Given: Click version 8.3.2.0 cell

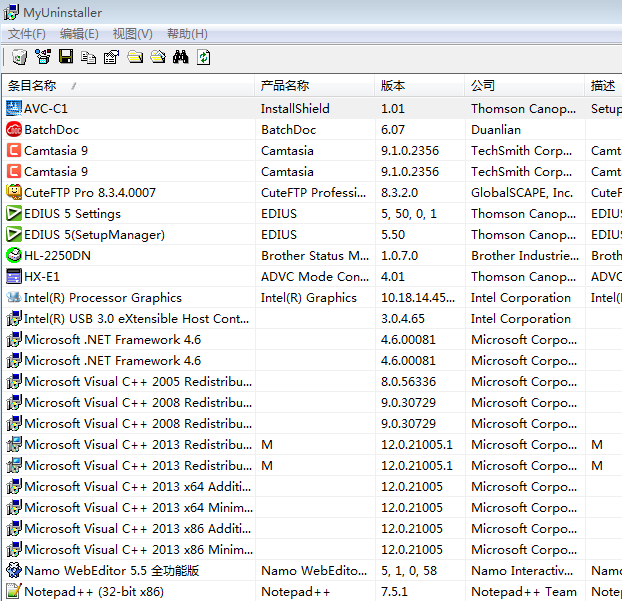Looking at the screenshot, I should click(x=399, y=193).
